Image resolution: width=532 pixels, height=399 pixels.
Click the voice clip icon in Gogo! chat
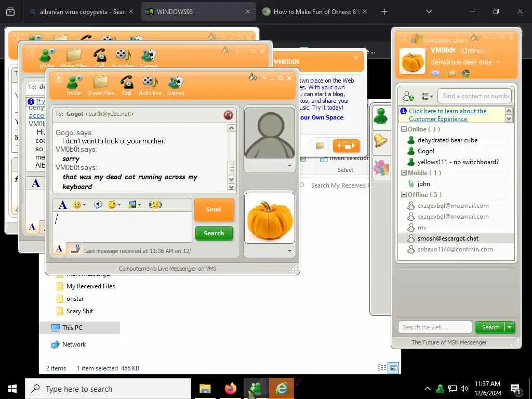click(x=98, y=205)
